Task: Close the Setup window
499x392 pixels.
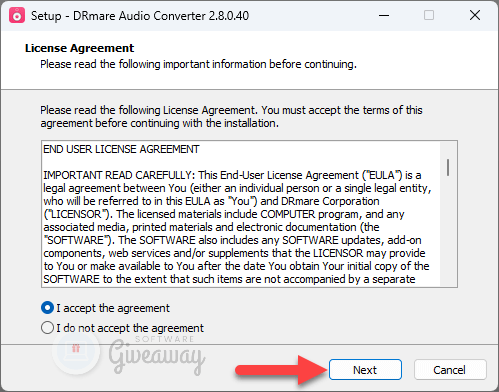Action: click(x=475, y=15)
